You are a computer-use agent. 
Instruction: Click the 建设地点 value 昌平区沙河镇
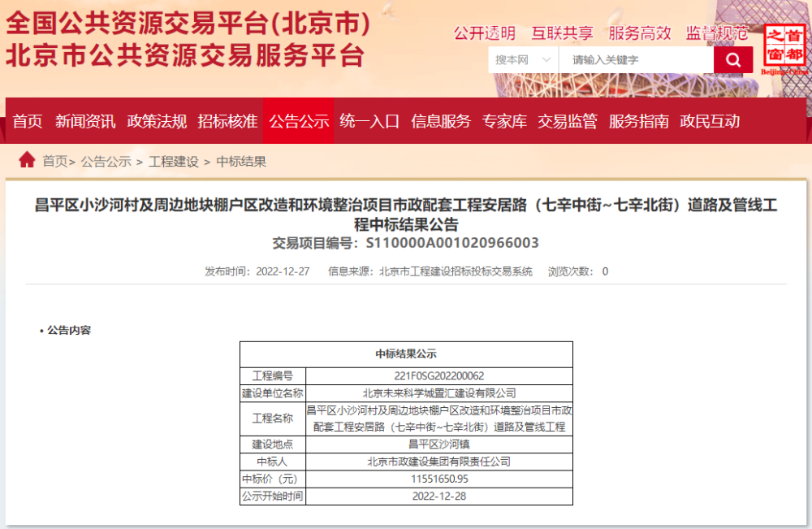(x=439, y=444)
